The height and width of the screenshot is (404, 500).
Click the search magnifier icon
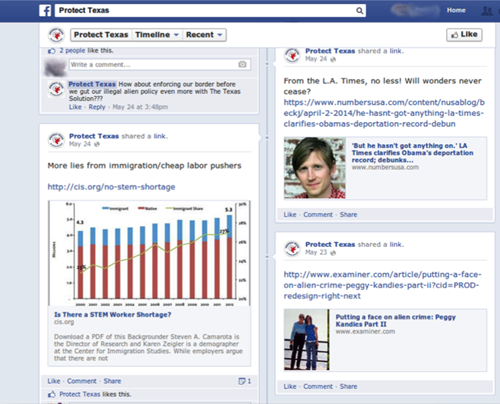(359, 11)
